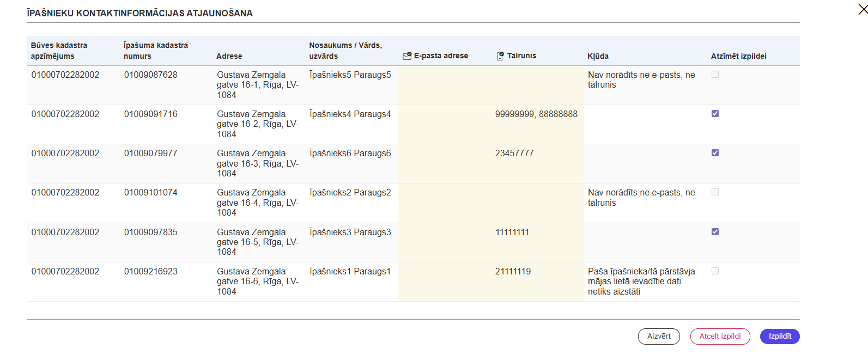Click the Atcelt izpildi button
The image size is (868, 355).
pos(720,336)
